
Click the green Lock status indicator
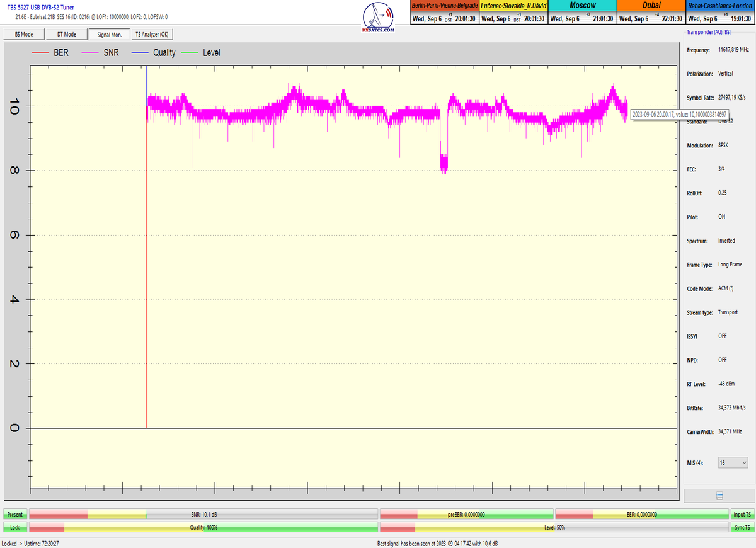point(15,527)
